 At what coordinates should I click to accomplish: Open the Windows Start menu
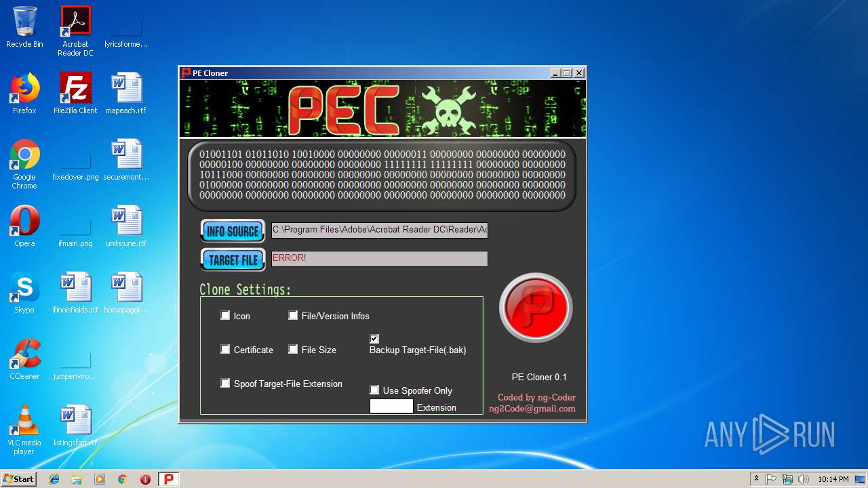pos(18,479)
